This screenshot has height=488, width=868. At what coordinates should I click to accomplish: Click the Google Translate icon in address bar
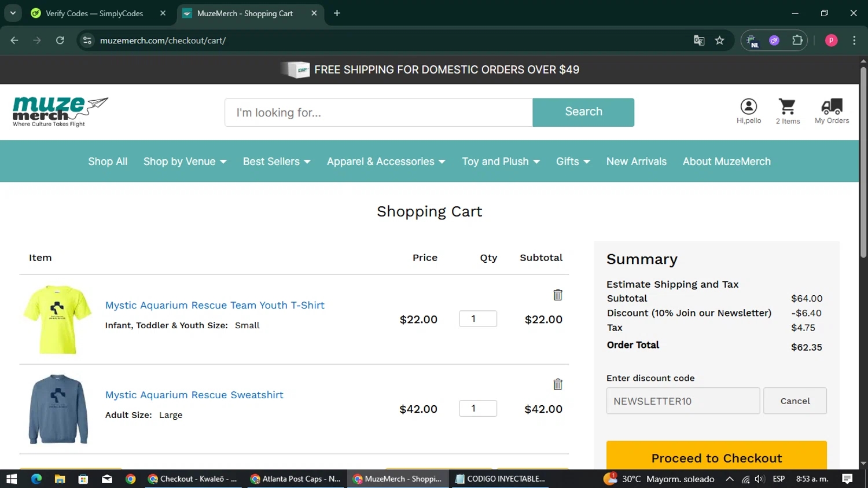pos(699,41)
